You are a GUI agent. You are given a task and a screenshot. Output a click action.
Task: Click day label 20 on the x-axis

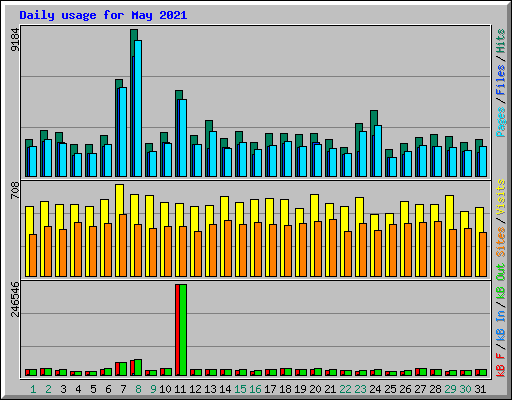[315, 389]
